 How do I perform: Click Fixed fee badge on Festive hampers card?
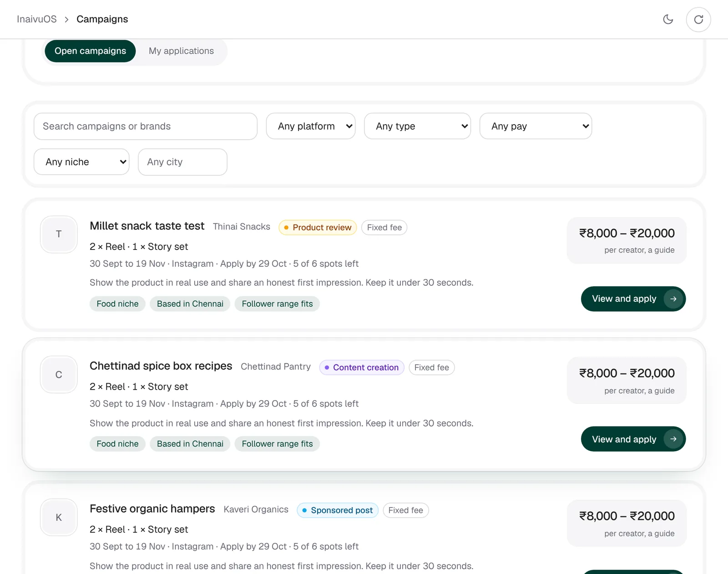pos(406,510)
